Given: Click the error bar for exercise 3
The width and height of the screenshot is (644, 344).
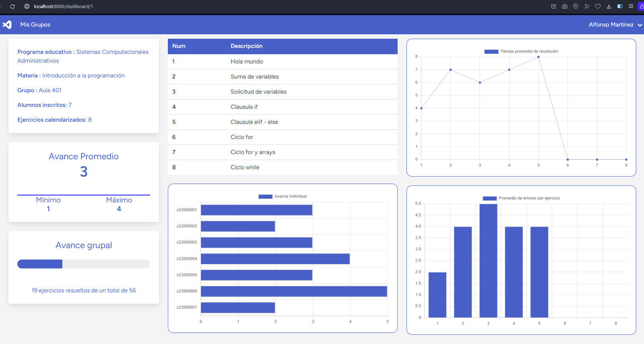Looking at the screenshot, I should [488, 261].
